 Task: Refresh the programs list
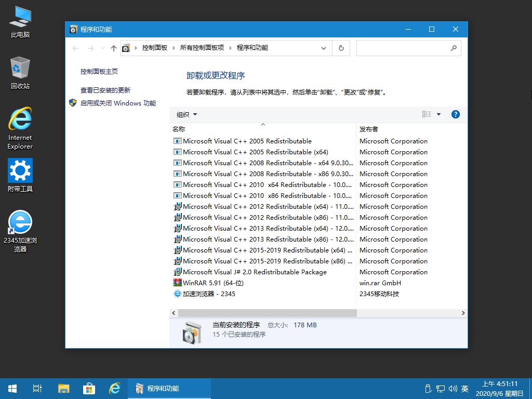[341, 48]
